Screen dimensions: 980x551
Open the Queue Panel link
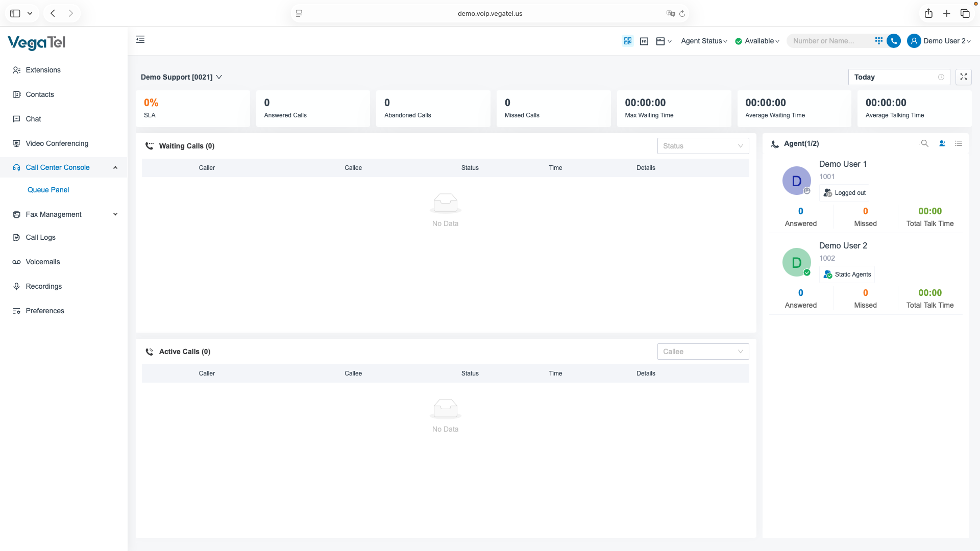[x=48, y=190]
